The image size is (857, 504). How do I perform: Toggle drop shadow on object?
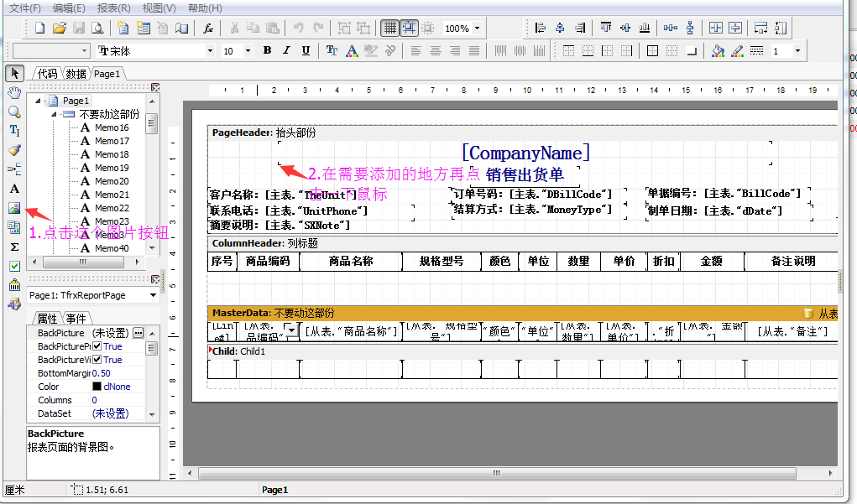pos(692,50)
